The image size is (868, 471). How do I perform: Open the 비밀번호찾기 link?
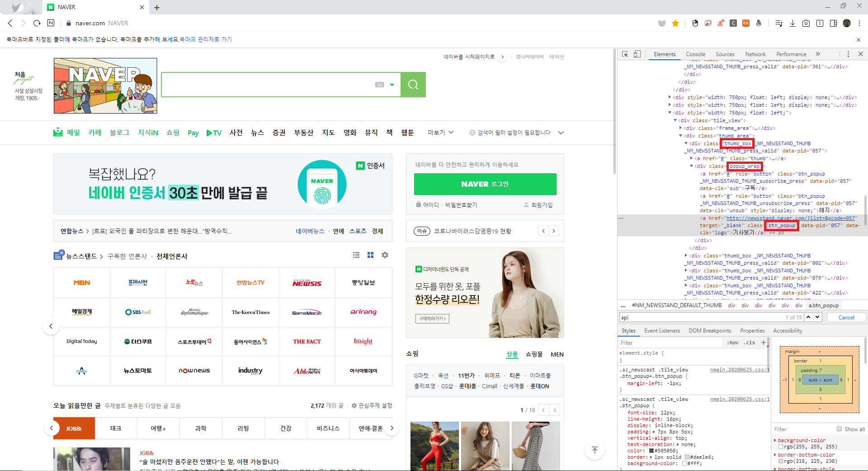coord(461,205)
